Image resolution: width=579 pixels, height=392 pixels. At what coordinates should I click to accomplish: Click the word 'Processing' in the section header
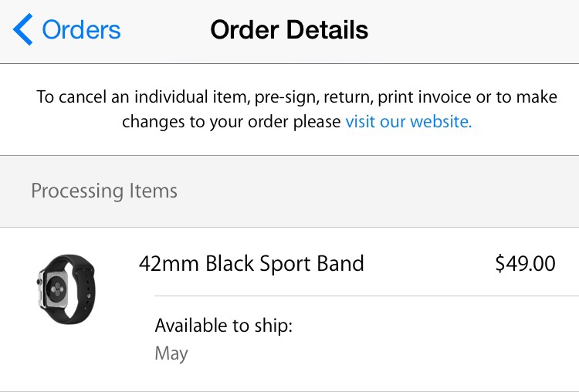pyautogui.click(x=76, y=191)
